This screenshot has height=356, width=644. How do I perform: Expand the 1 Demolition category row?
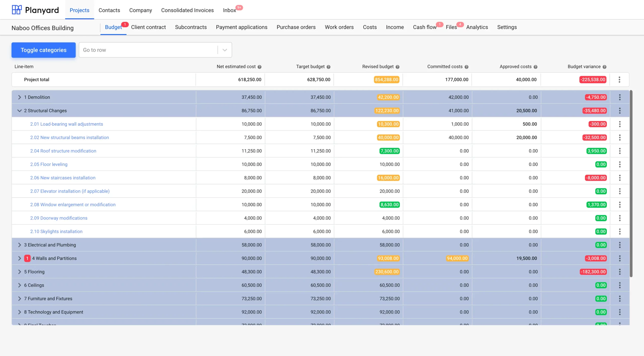coord(19,97)
